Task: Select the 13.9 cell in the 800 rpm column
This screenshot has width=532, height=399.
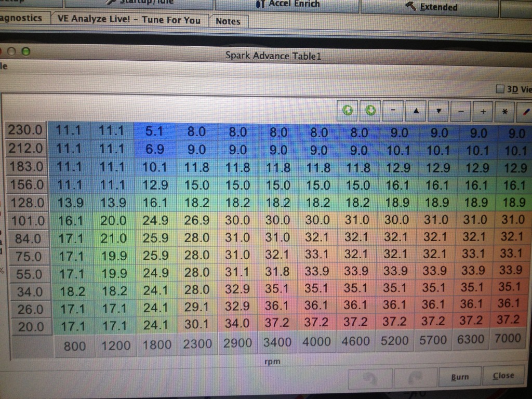Action: (x=71, y=203)
